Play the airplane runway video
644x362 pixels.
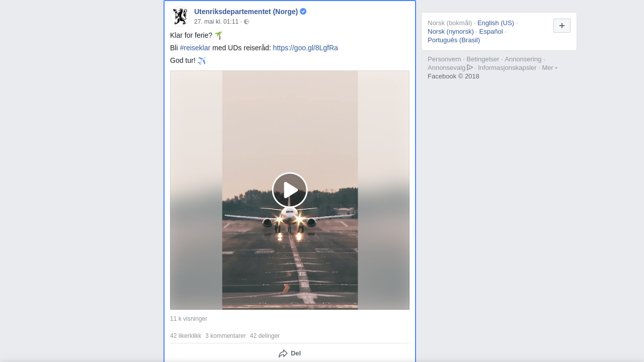click(290, 190)
